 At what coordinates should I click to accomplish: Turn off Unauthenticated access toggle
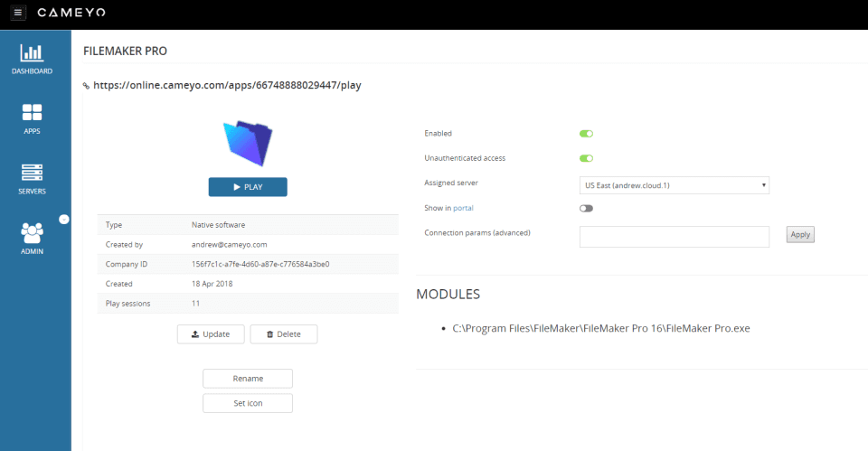[586, 158]
